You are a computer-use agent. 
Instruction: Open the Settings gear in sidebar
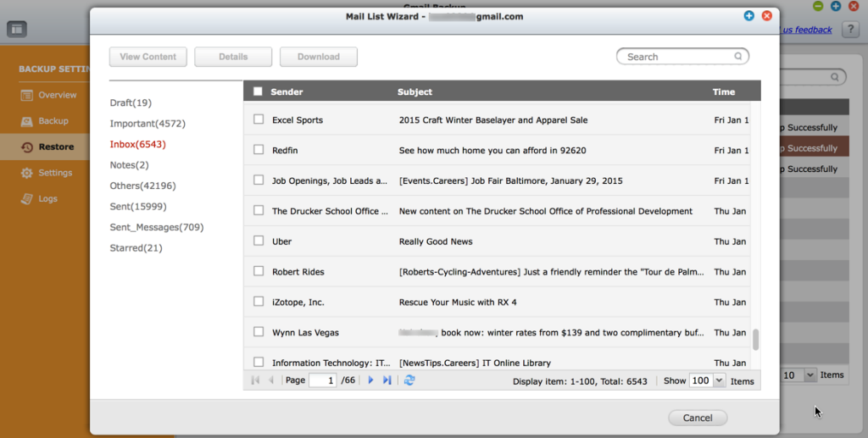27,173
